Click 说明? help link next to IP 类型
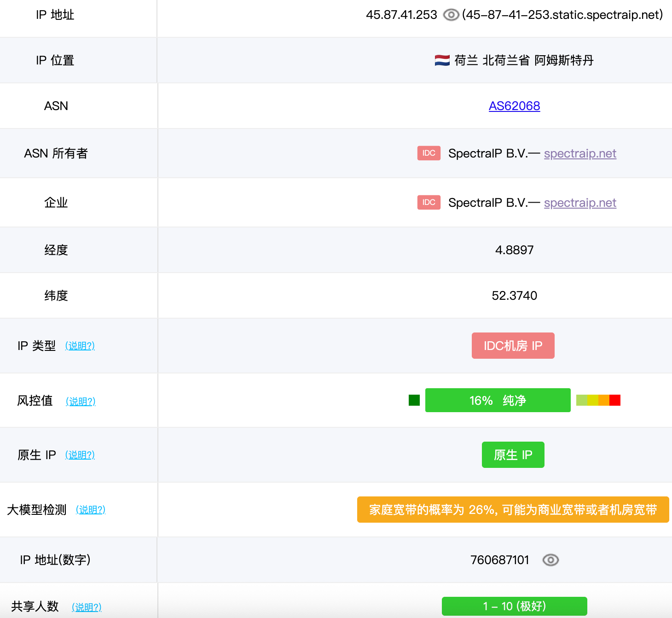Viewport: 672px width, 618px height. click(x=80, y=346)
